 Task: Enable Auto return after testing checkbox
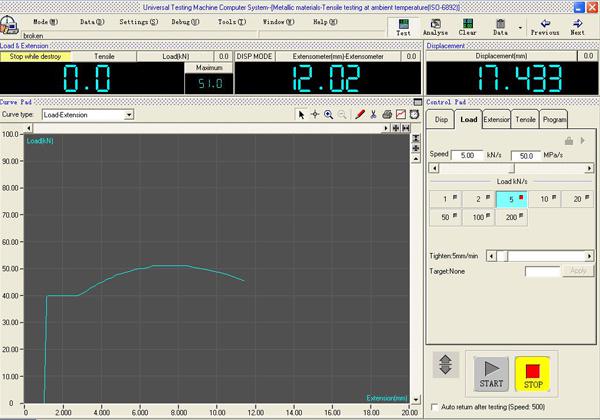[433, 408]
